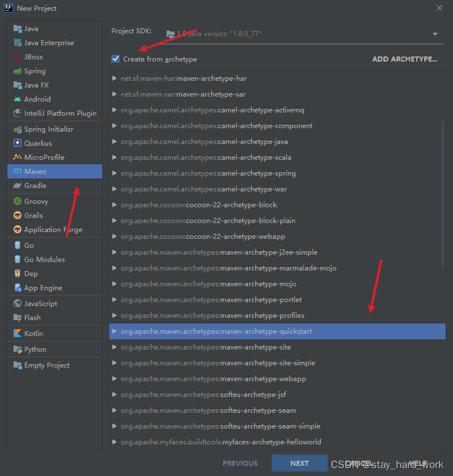Click the Flash folder icon
This screenshot has width=453, height=476.
click(x=18, y=318)
